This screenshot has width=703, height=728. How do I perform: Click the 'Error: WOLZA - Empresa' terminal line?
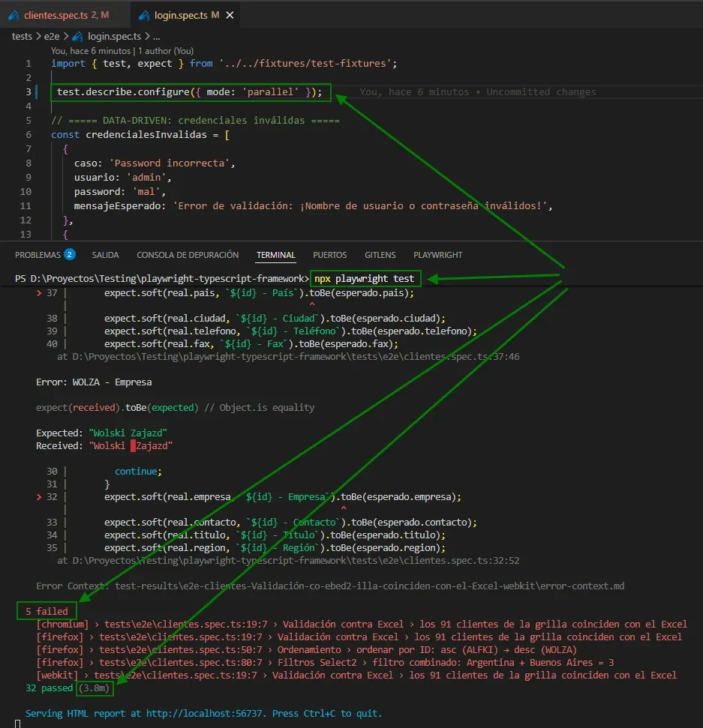click(94, 382)
